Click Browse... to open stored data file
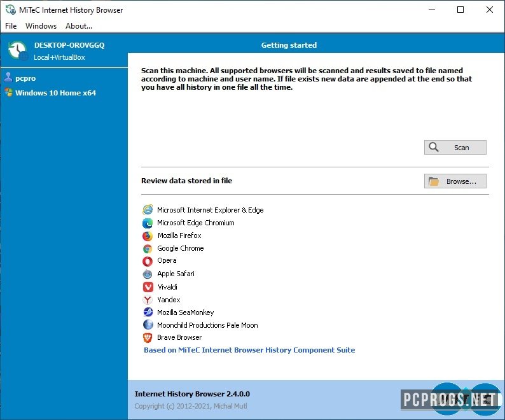The width and height of the screenshot is (505, 420). pos(455,181)
